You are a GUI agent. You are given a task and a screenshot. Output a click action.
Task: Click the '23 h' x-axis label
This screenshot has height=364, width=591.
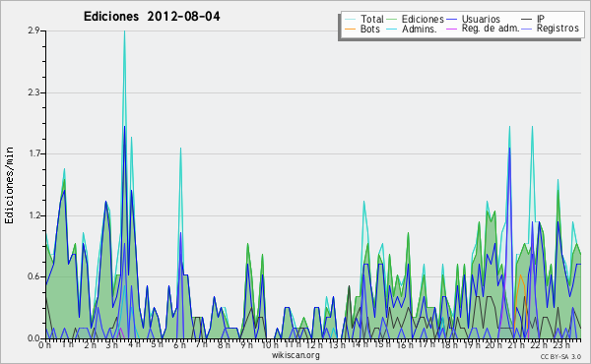(560, 345)
